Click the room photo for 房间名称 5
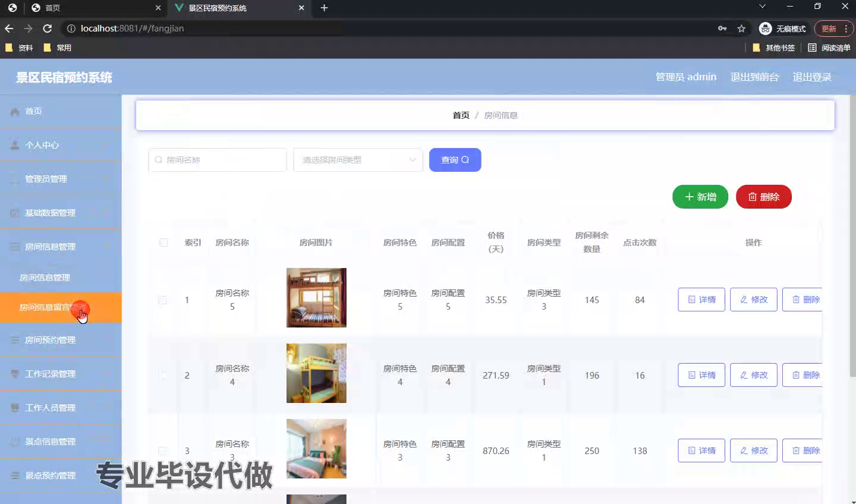This screenshot has width=856, height=504. click(x=316, y=298)
